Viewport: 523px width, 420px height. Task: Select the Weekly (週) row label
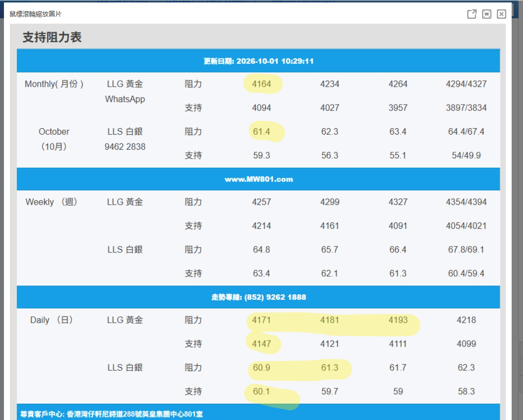tap(52, 202)
